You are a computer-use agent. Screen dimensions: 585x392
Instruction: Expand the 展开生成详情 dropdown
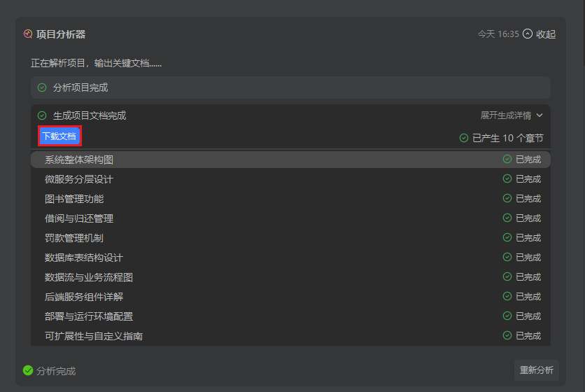pyautogui.click(x=511, y=115)
